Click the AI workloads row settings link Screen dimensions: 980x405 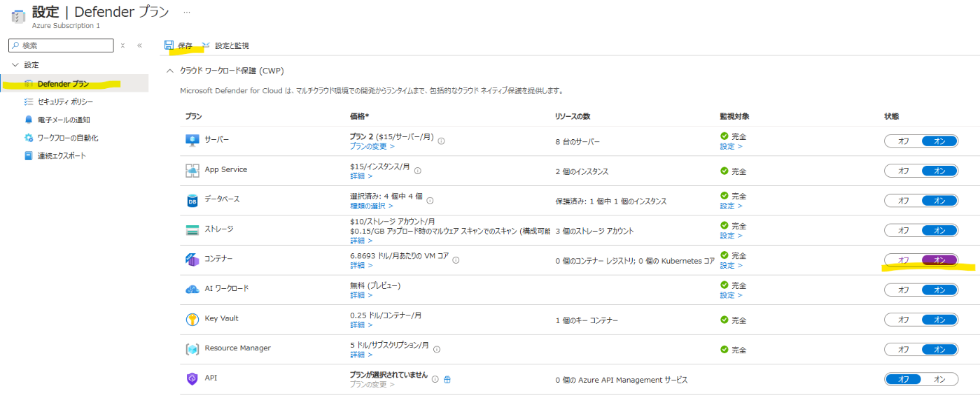[x=731, y=295]
